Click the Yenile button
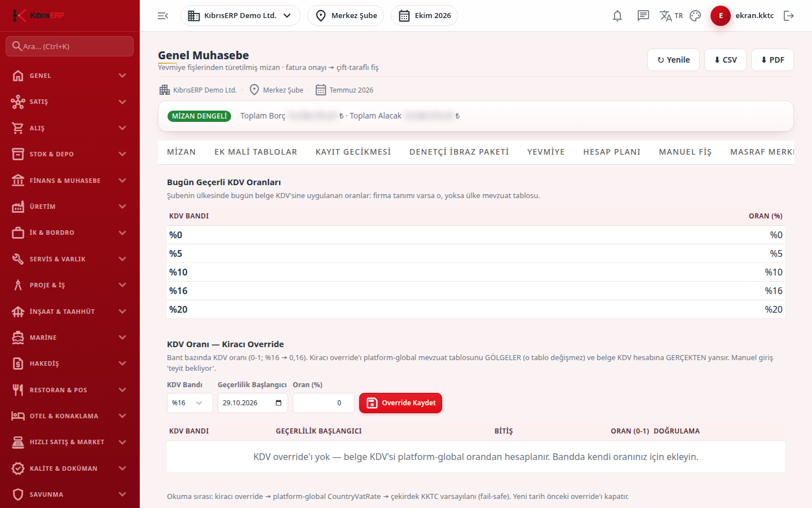This screenshot has width=812, height=508. coord(673,60)
